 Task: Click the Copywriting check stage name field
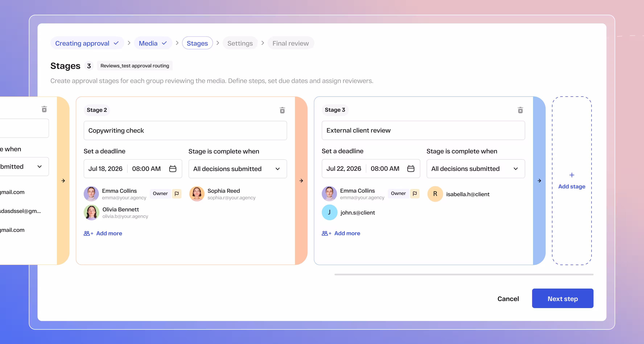[x=185, y=130]
